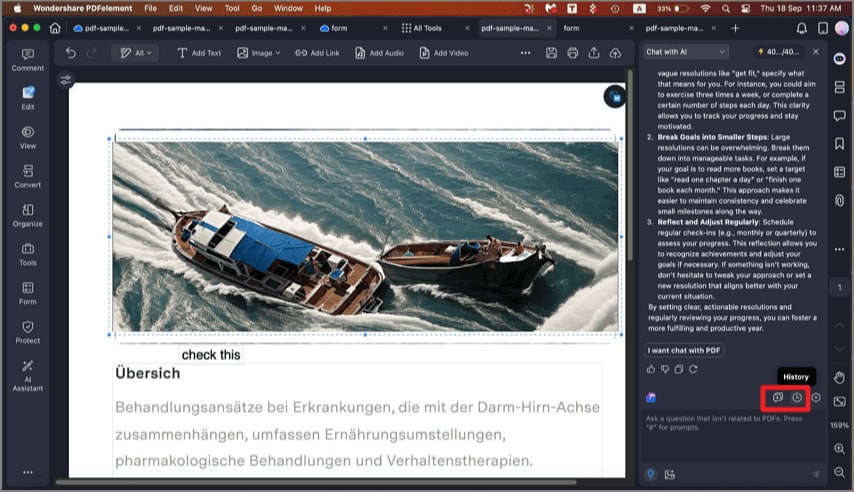Undo the last edit

tap(71, 53)
